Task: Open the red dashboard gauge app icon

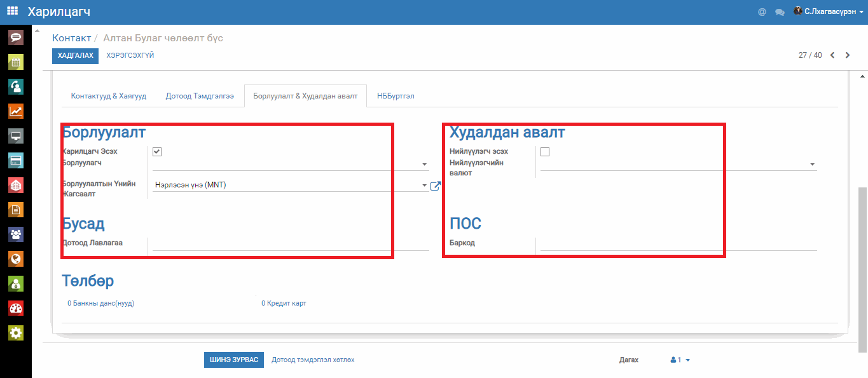Action: [16, 308]
